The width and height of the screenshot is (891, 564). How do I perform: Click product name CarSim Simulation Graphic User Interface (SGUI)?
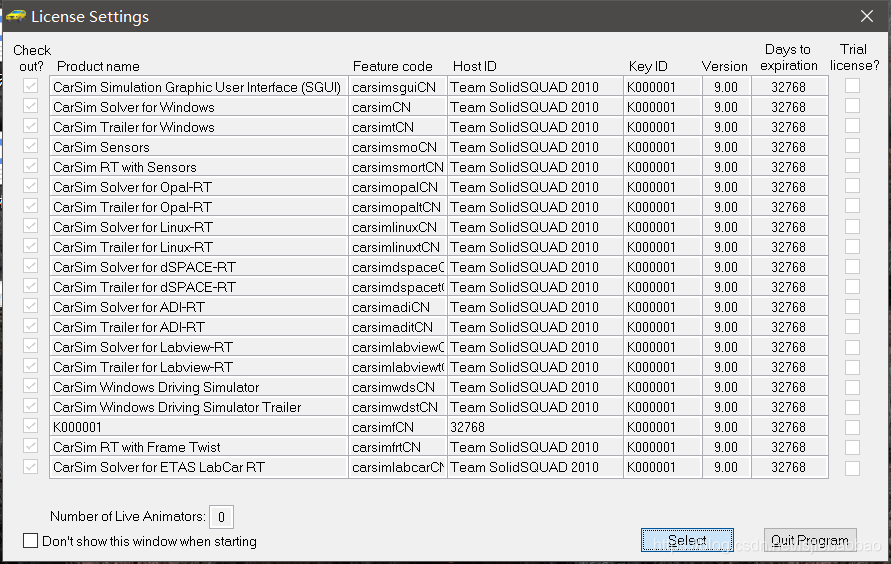[x=199, y=87]
